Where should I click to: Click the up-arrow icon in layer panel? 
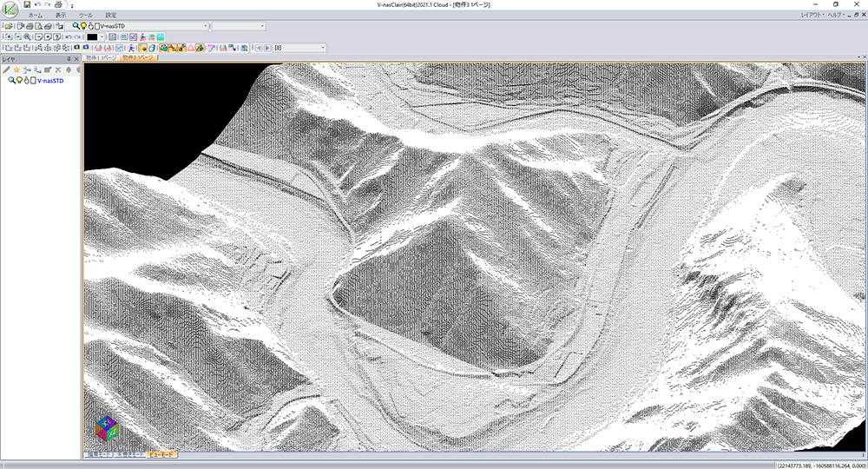[69, 69]
